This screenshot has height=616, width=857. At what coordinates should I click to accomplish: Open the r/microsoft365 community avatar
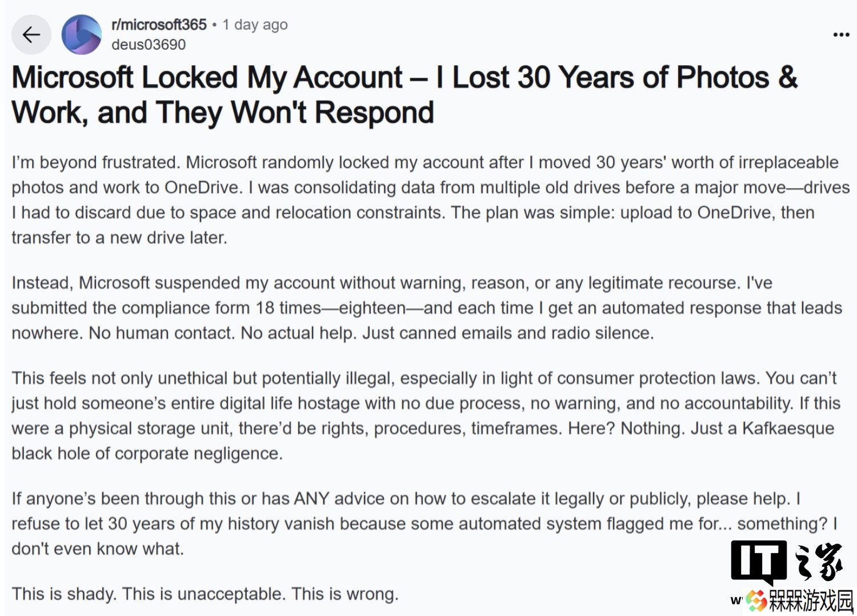(82, 35)
